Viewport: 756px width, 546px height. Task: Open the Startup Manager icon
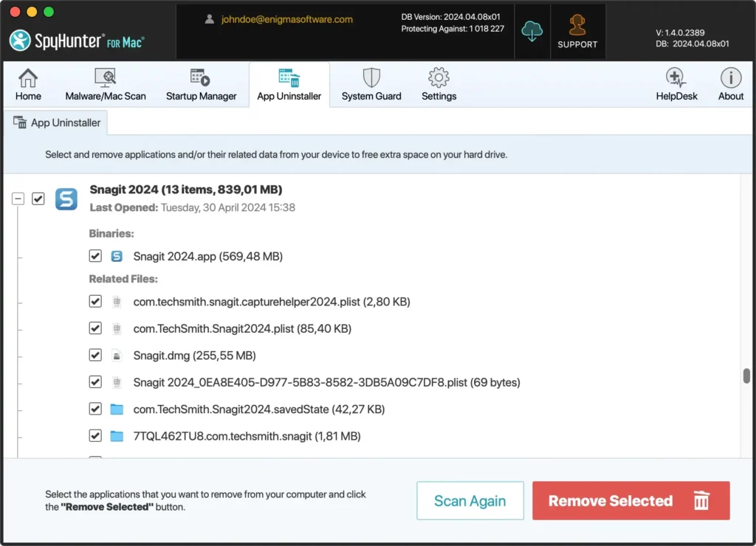tap(201, 77)
